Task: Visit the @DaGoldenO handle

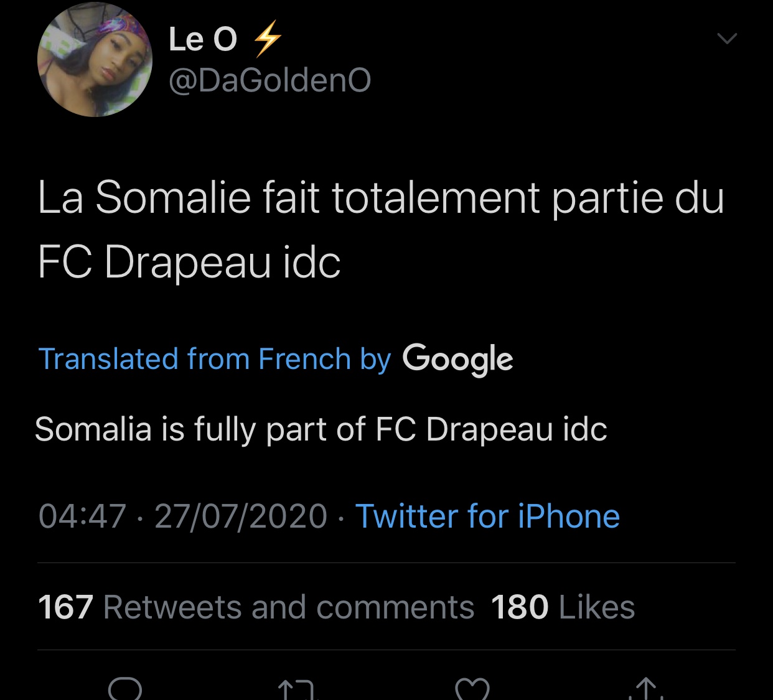Action: click(269, 81)
